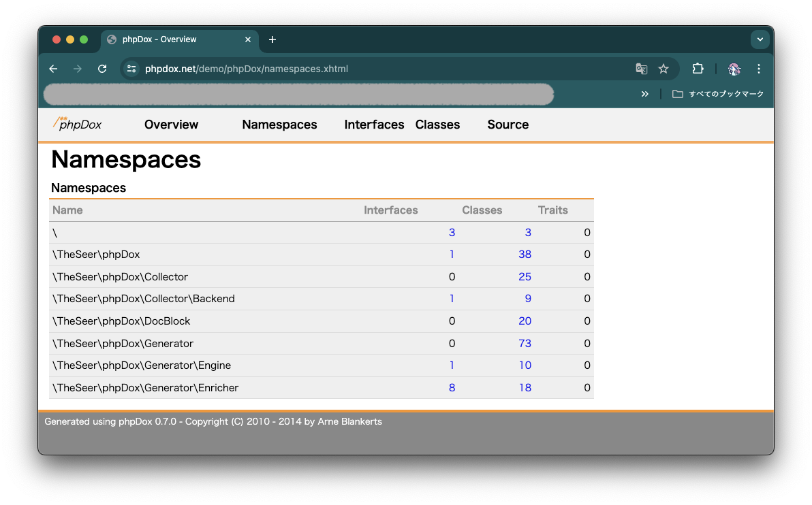Open the 38 classes link

tap(525, 255)
